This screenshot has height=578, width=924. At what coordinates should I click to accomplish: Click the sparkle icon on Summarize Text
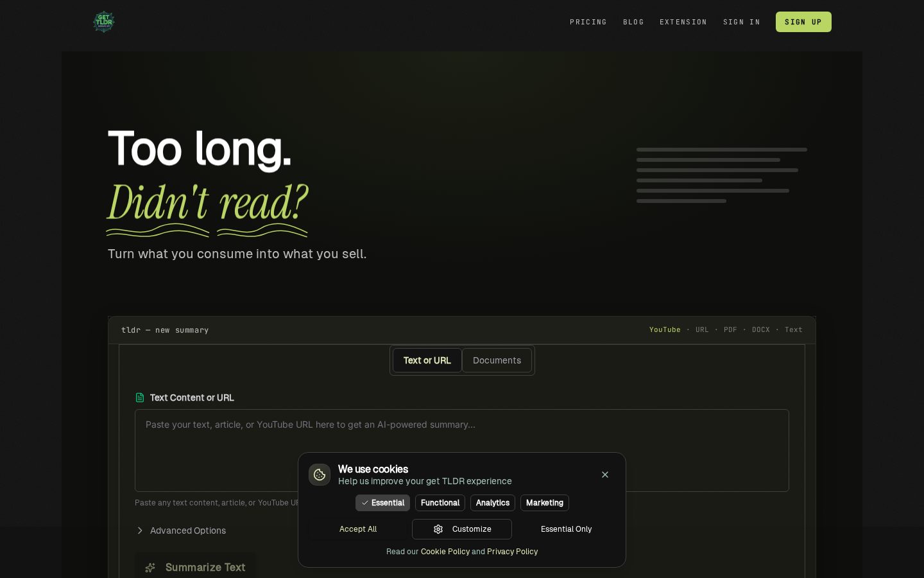pos(150,568)
